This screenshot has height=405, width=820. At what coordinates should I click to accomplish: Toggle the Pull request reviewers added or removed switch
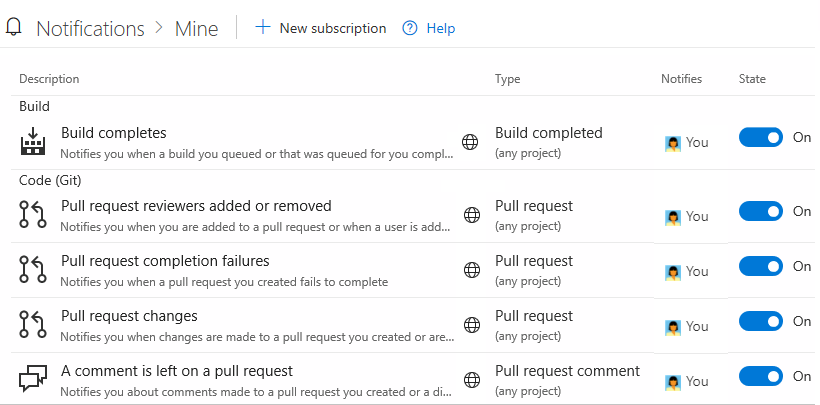click(761, 211)
